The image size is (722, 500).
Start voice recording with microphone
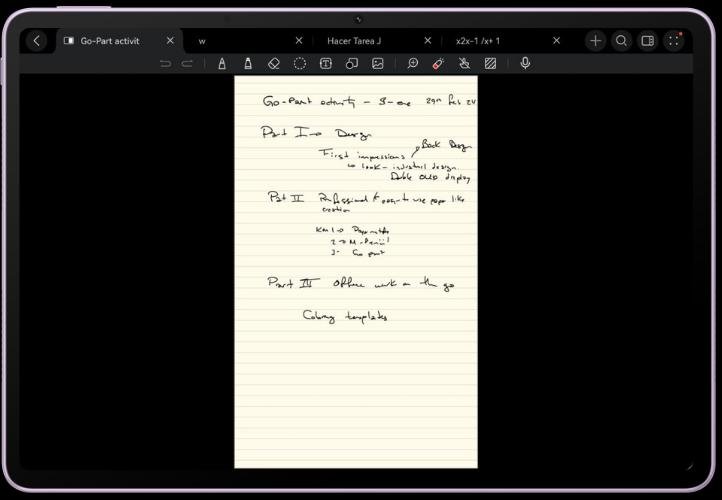pyautogui.click(x=525, y=64)
